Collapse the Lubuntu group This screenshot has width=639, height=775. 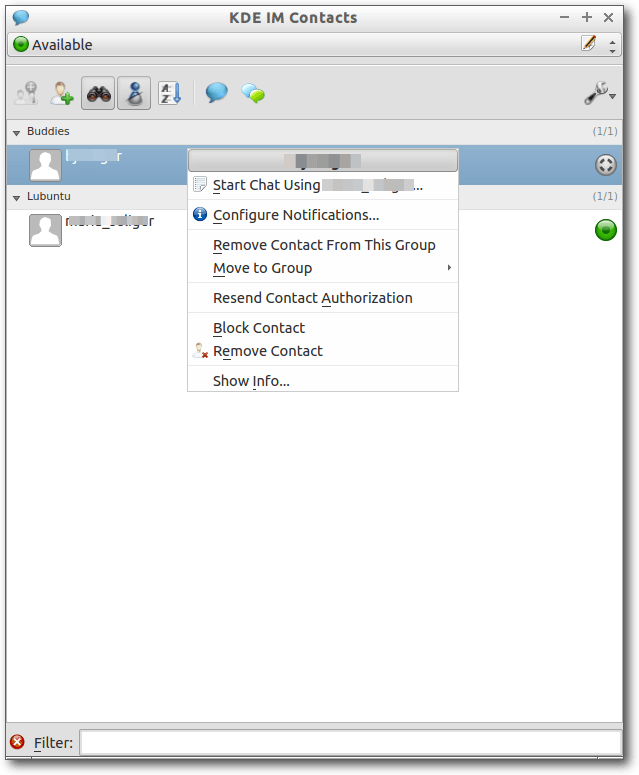pos(17,197)
